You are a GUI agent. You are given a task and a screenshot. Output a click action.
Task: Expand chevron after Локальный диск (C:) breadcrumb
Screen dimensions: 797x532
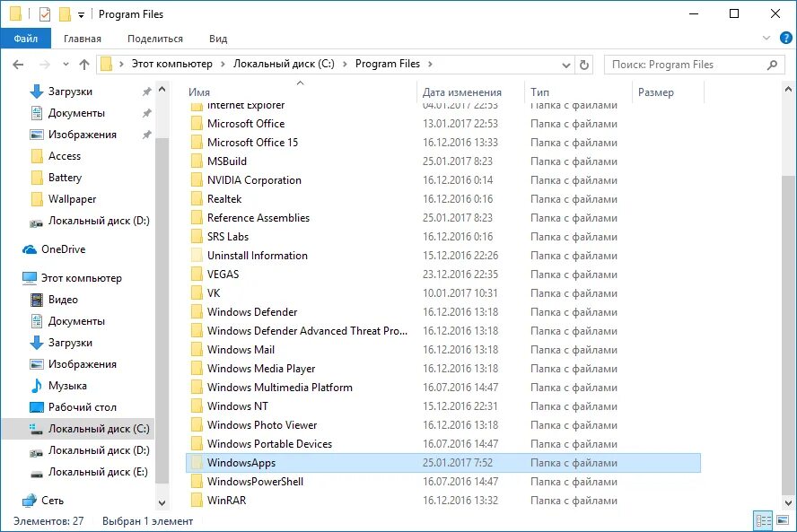click(x=345, y=64)
